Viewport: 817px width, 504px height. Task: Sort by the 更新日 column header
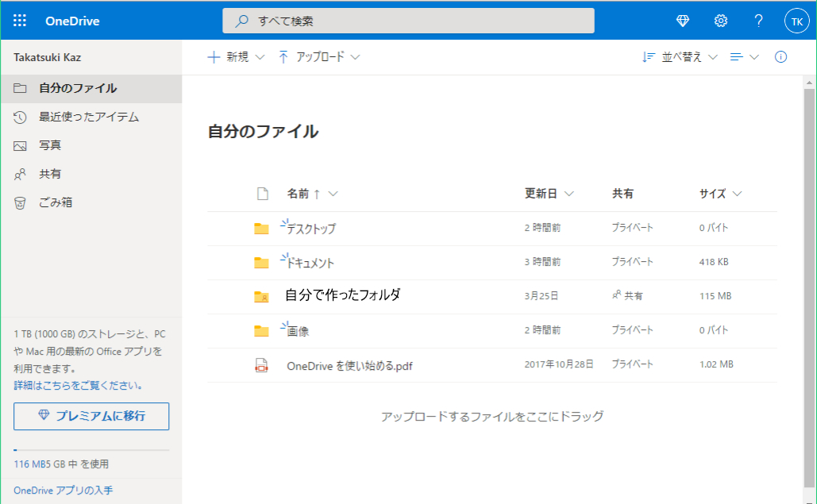(549, 194)
